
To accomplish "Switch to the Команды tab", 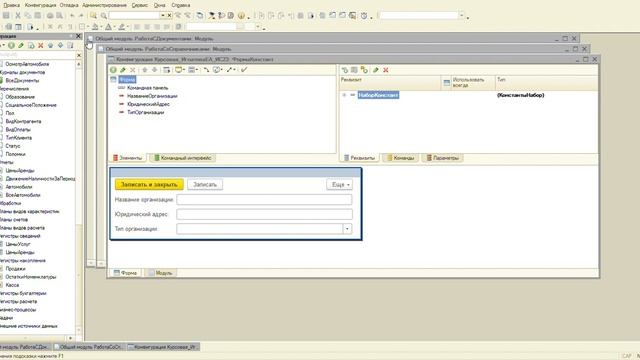I will 400,158.
